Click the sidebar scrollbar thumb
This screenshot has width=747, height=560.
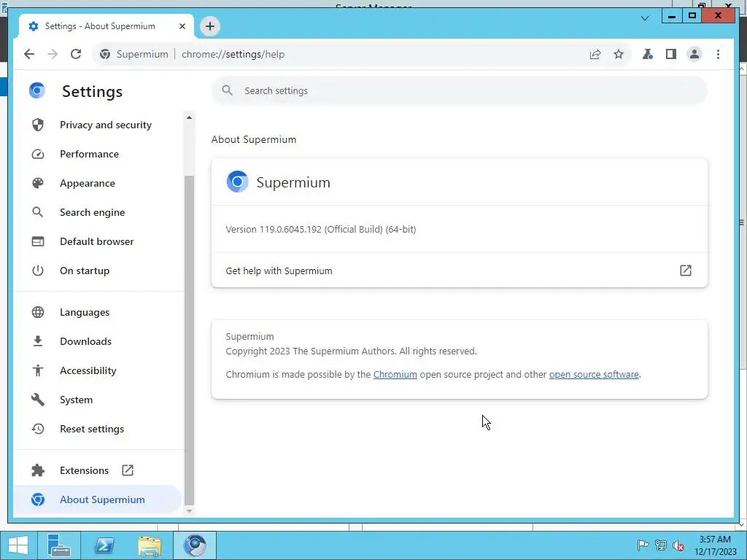[189, 339]
